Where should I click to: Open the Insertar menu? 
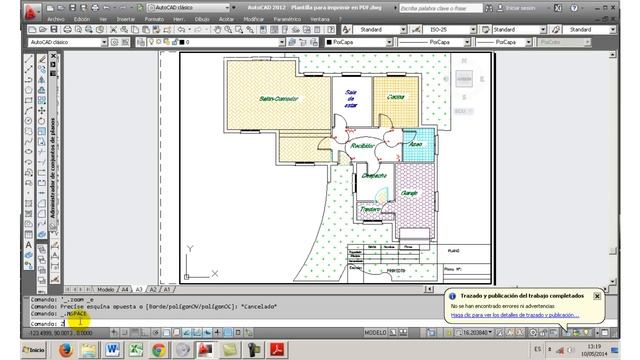click(x=126, y=19)
